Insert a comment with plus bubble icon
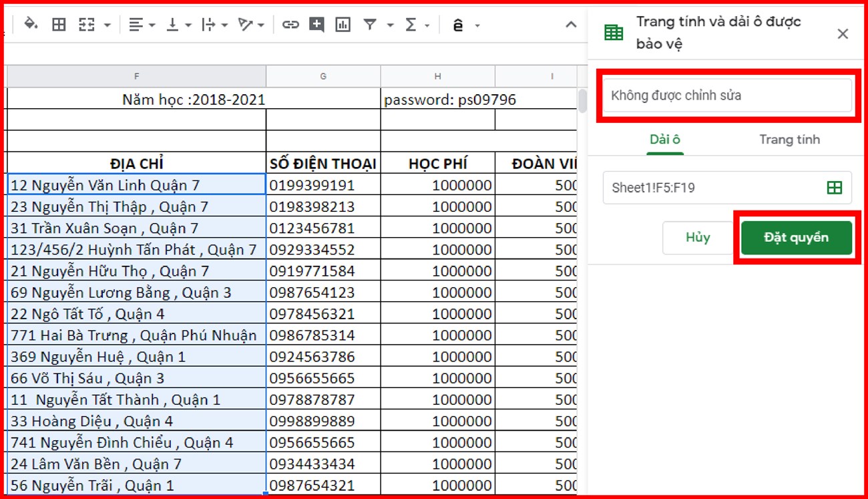This screenshot has height=499, width=868. (316, 25)
